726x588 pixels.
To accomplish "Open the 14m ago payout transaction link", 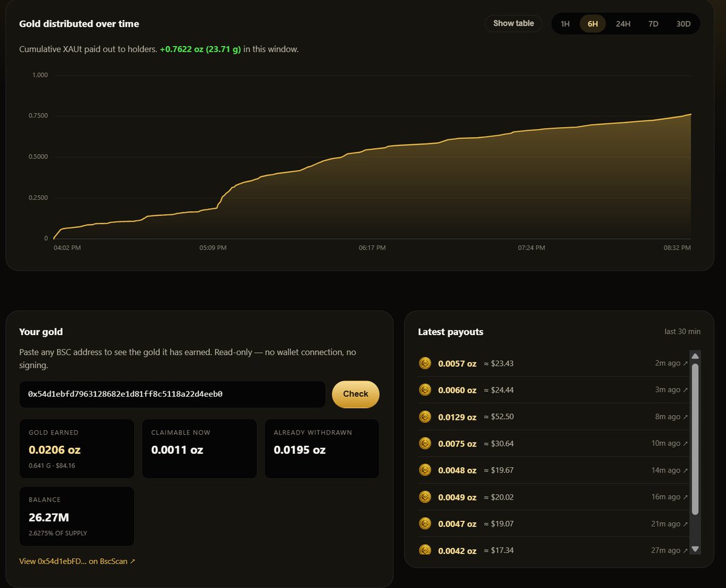I will [x=669, y=470].
